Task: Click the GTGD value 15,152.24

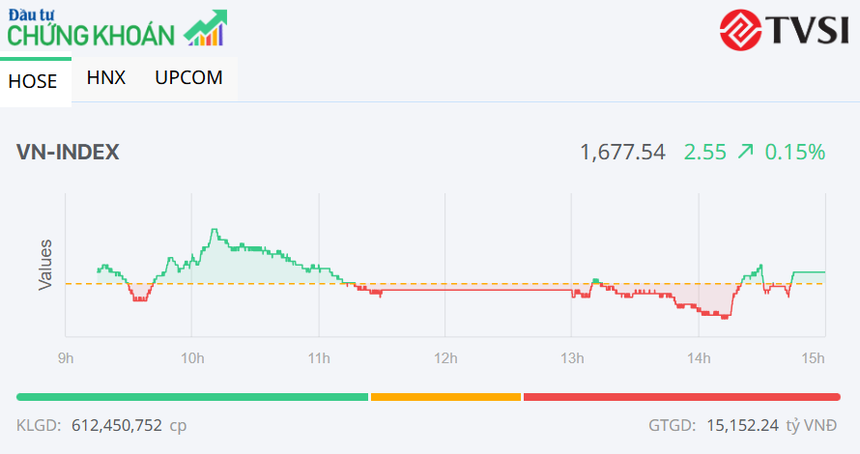Action: 740,425
